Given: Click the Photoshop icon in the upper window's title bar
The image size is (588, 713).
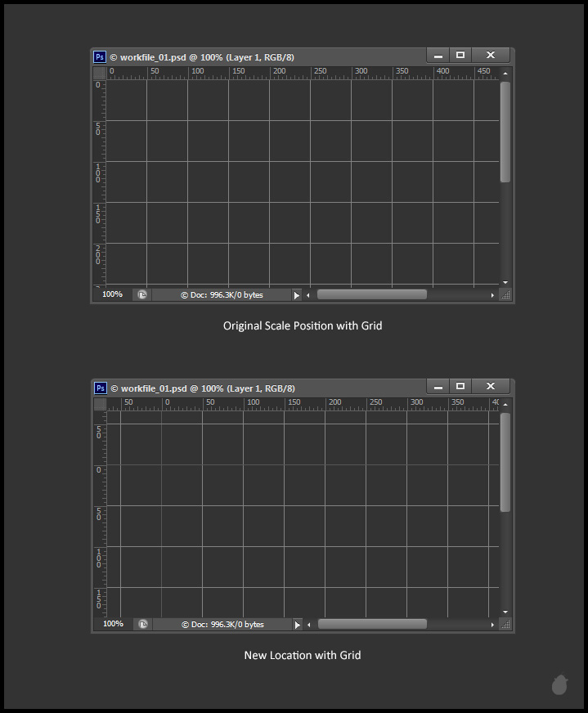Looking at the screenshot, I should point(100,57).
